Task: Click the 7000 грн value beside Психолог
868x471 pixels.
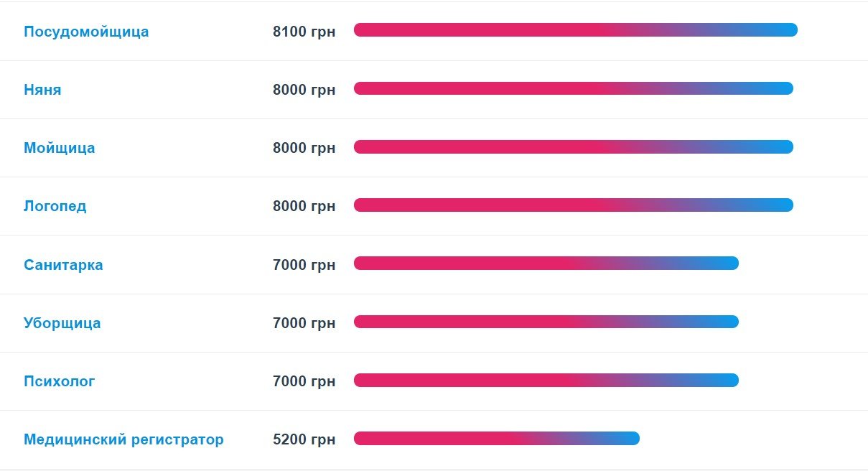Action: pos(304,381)
